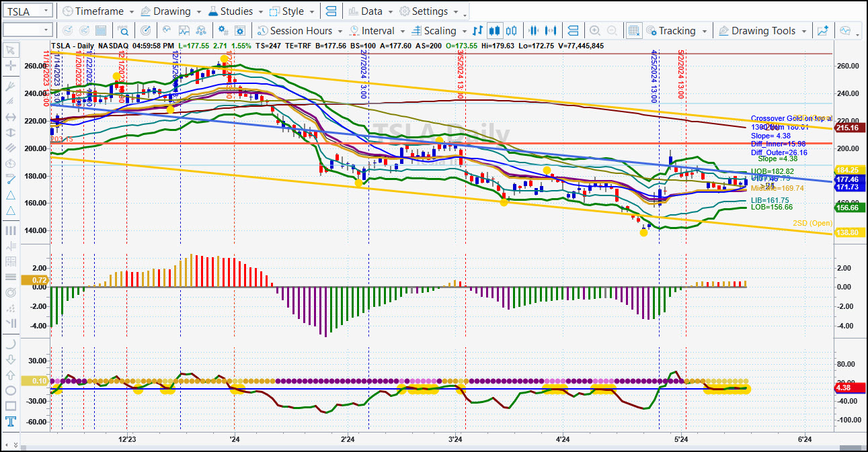
Task: Select the arc drawing tool
Action: tap(10, 343)
